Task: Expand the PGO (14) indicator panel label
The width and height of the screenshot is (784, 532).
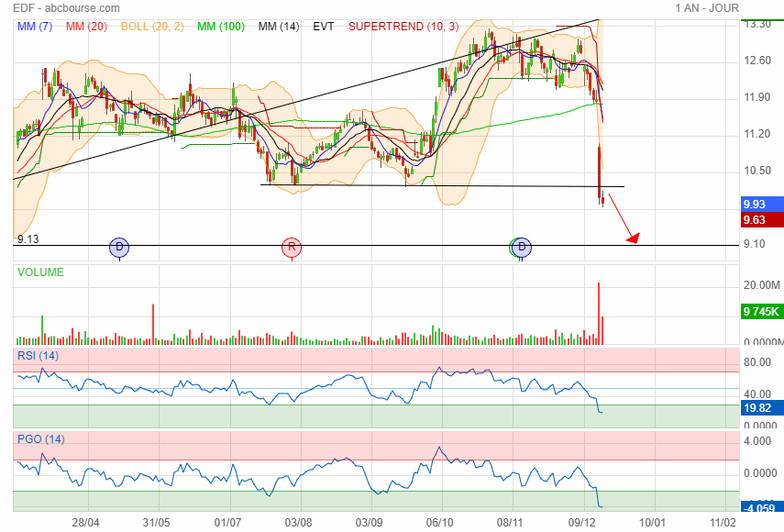Action: [39, 439]
